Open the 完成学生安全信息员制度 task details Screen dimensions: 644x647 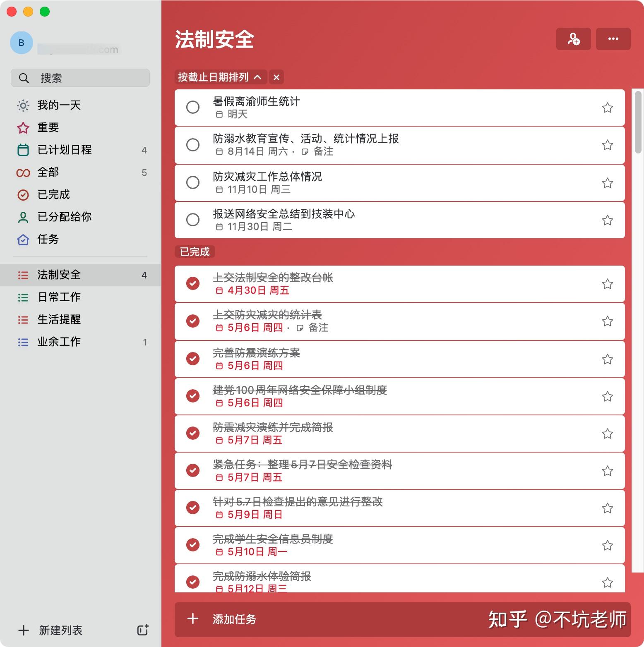(x=399, y=545)
